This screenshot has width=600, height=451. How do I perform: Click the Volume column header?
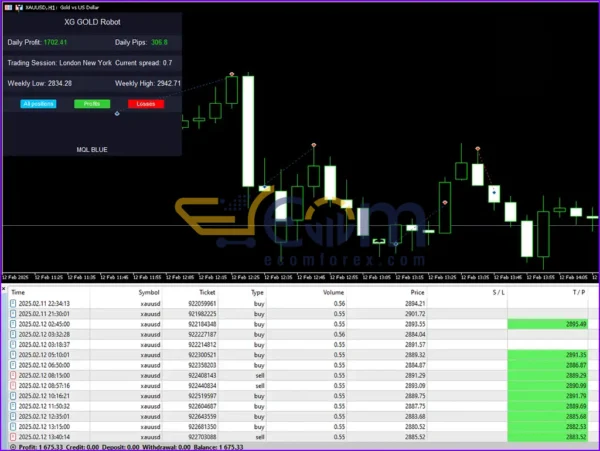332,292
